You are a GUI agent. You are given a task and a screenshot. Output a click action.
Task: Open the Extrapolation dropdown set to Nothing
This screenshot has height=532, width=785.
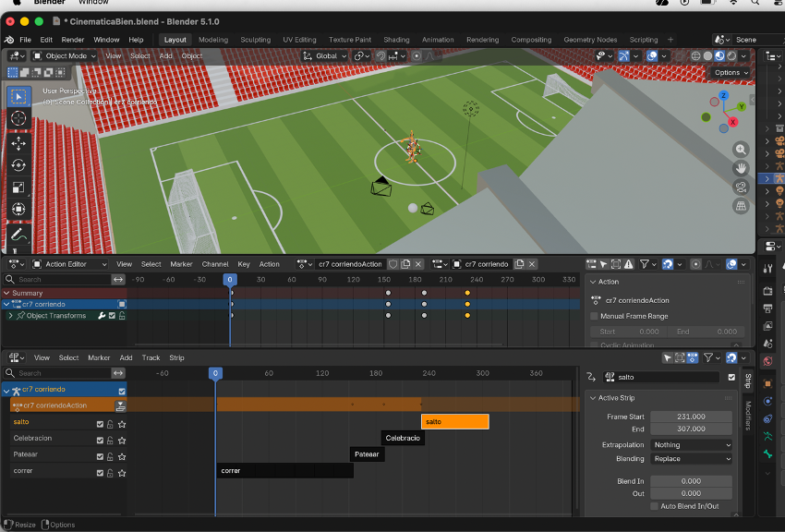click(691, 445)
